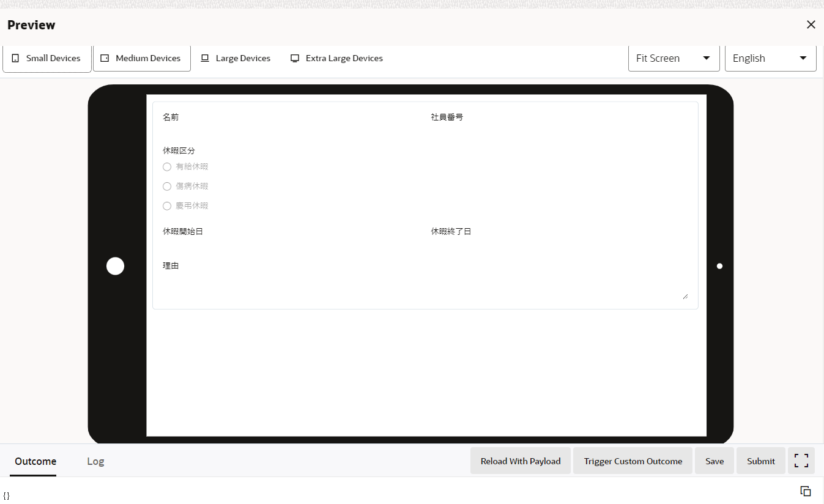
Task: Click the Submit button
Action: [x=760, y=461]
